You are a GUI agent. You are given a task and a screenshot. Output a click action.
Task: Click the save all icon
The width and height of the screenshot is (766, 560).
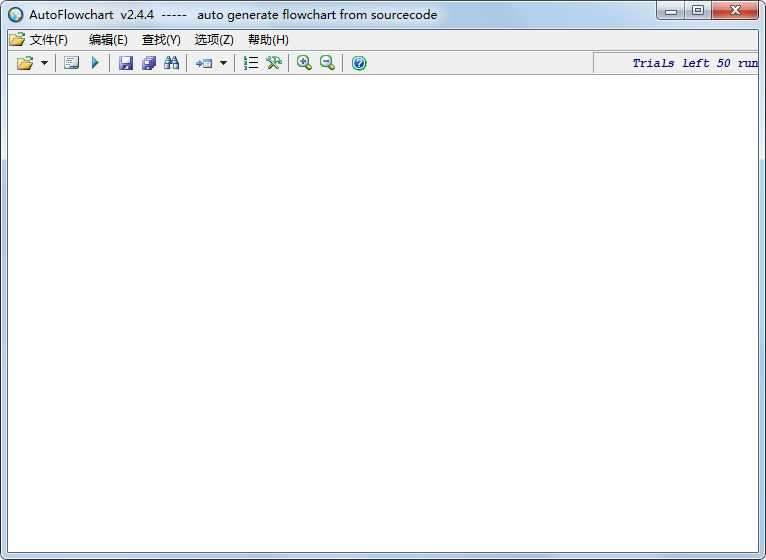coord(149,63)
